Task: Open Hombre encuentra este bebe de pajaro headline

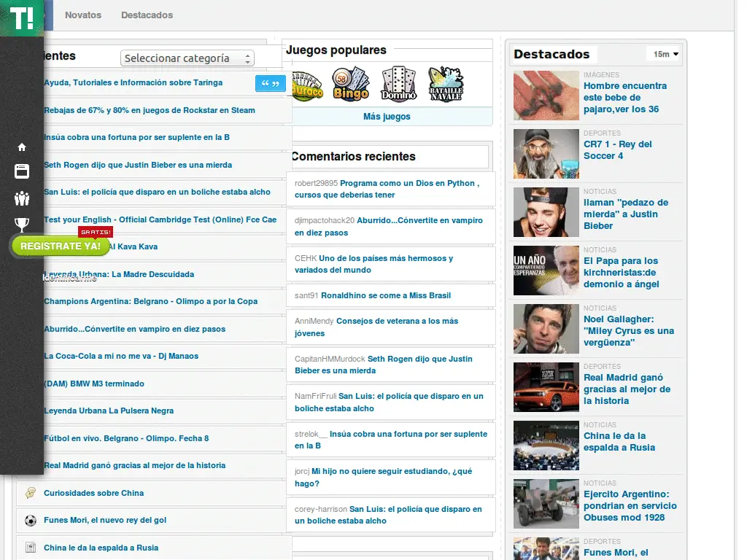Action: coord(625,98)
